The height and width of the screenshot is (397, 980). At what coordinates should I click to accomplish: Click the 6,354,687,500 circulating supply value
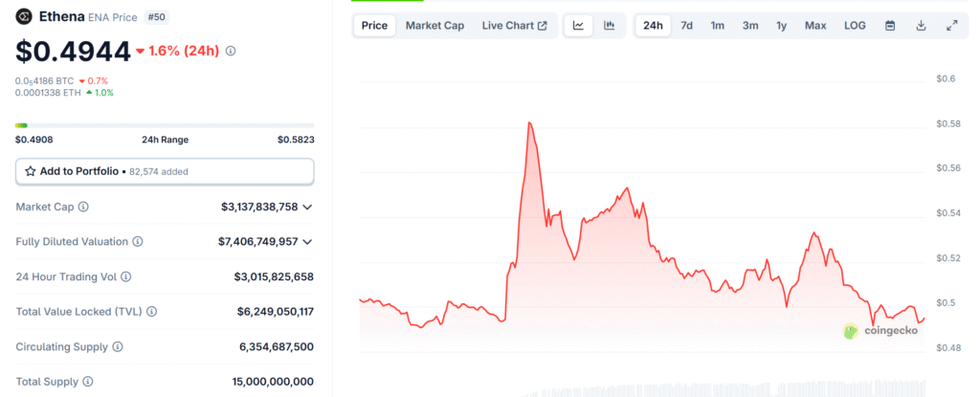[277, 346]
